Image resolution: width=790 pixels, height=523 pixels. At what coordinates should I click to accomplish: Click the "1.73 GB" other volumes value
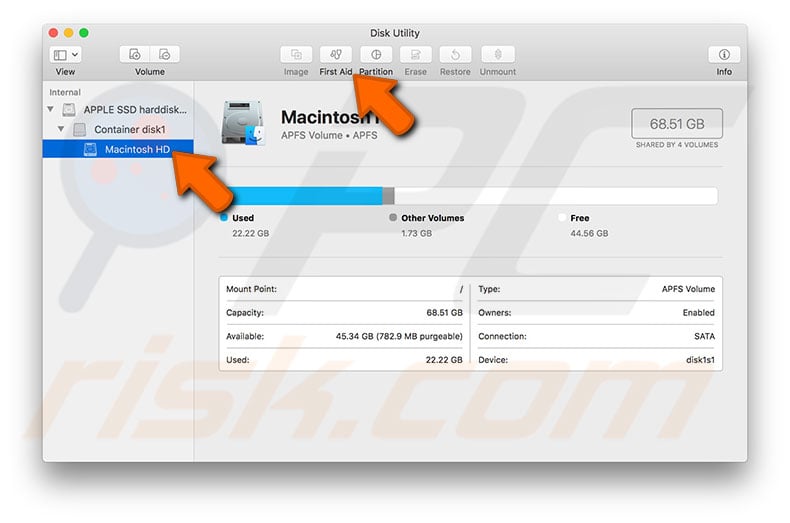417,233
